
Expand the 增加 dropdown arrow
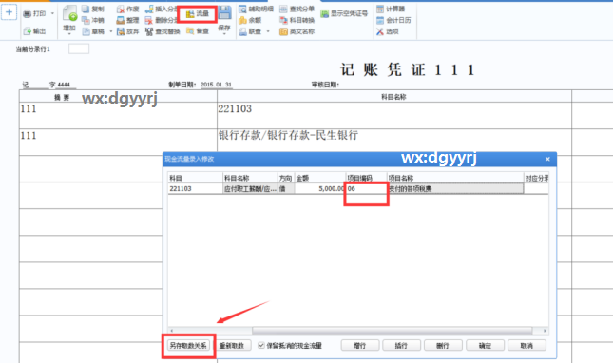pyautogui.click(x=69, y=34)
